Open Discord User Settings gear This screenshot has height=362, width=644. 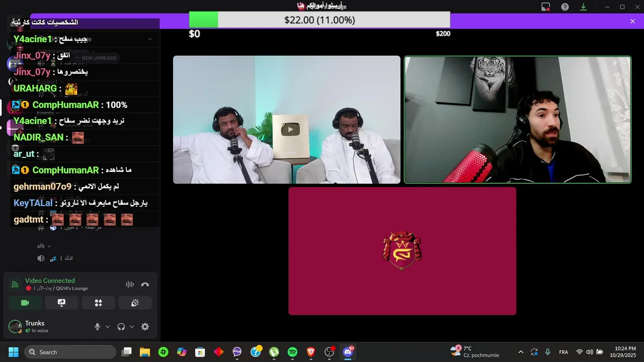145,327
